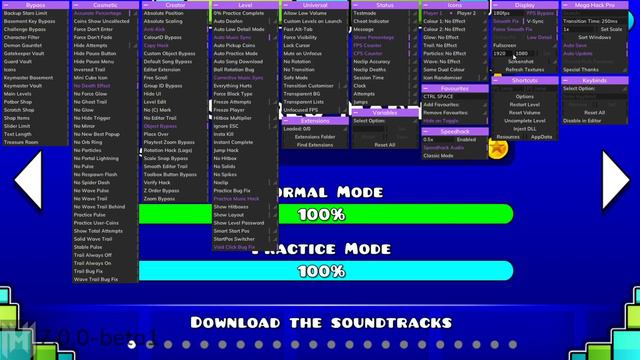640x360 pixels.
Task: Select the last page indicator dot
Action: pyautogui.click(x=513, y=345)
